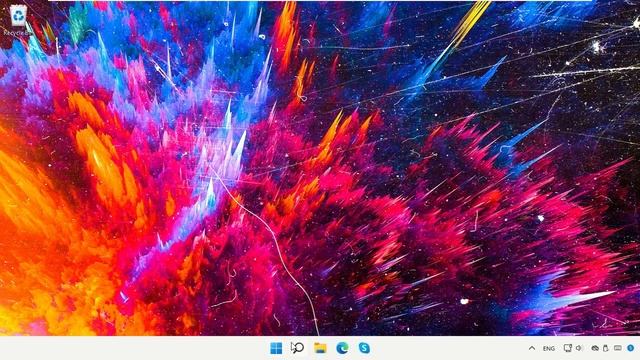Open Microsoft Edge from the taskbar

click(342, 348)
